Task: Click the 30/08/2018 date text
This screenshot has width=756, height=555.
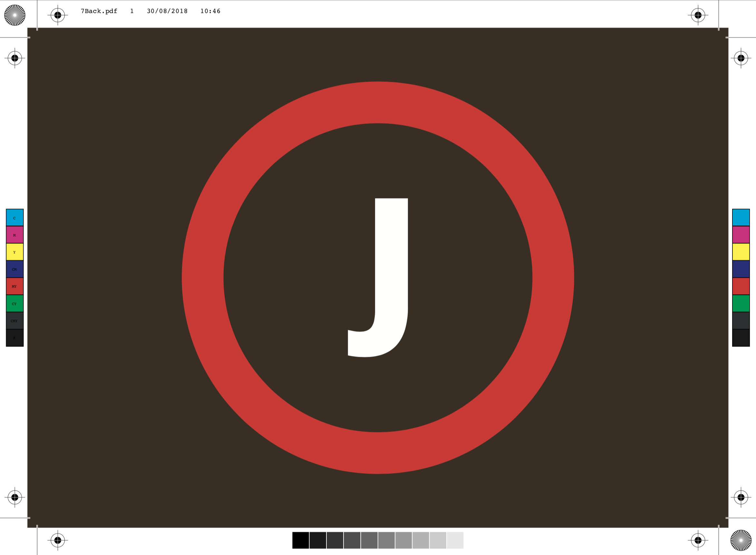Action: [167, 11]
